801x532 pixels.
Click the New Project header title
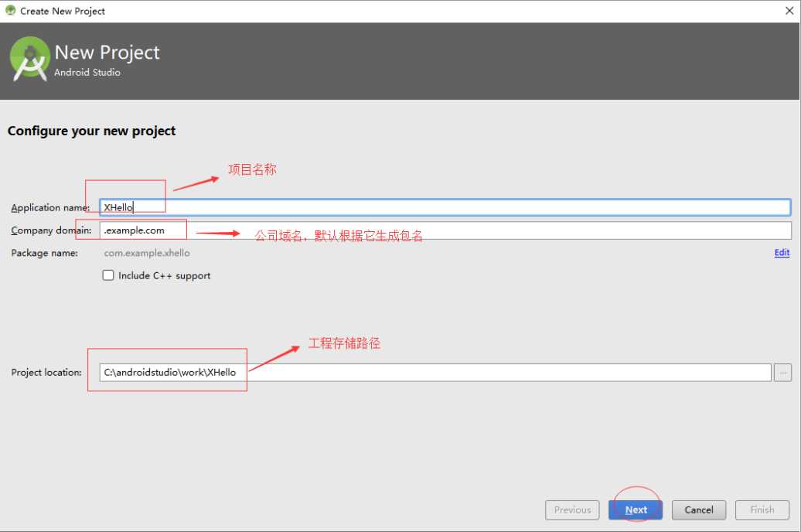coord(107,52)
